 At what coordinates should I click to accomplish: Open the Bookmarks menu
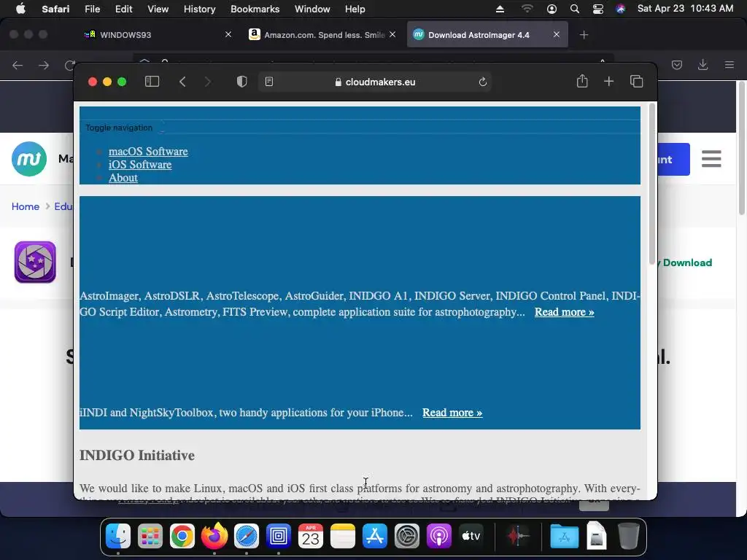click(255, 9)
